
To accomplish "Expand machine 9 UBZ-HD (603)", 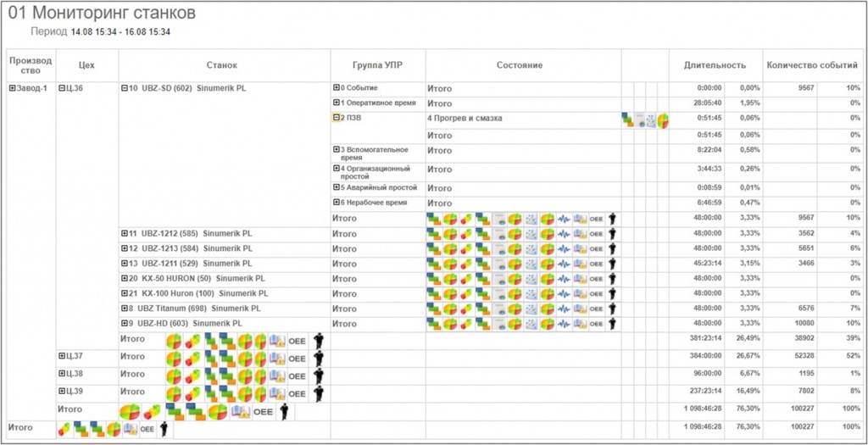I will click(x=125, y=323).
